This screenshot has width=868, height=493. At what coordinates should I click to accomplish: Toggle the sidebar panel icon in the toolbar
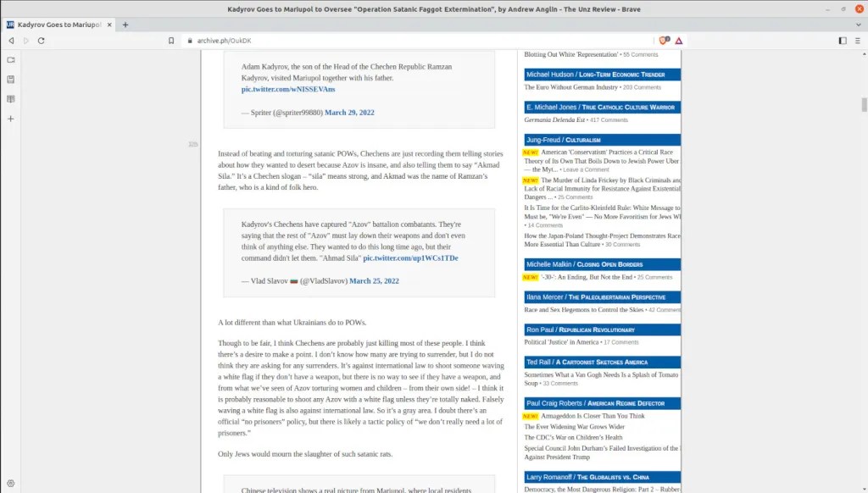click(x=842, y=41)
